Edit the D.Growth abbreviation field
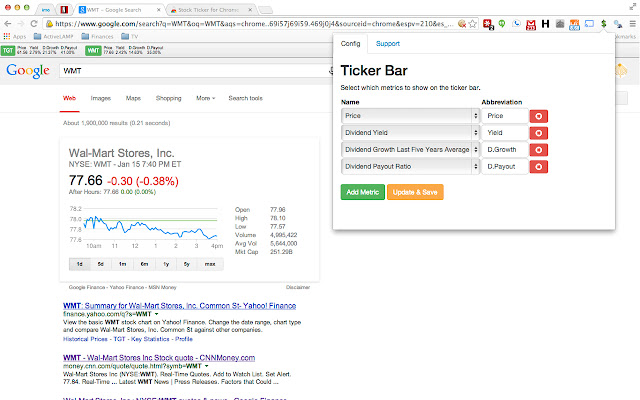Viewport: 640px width, 400px height. 505,149
